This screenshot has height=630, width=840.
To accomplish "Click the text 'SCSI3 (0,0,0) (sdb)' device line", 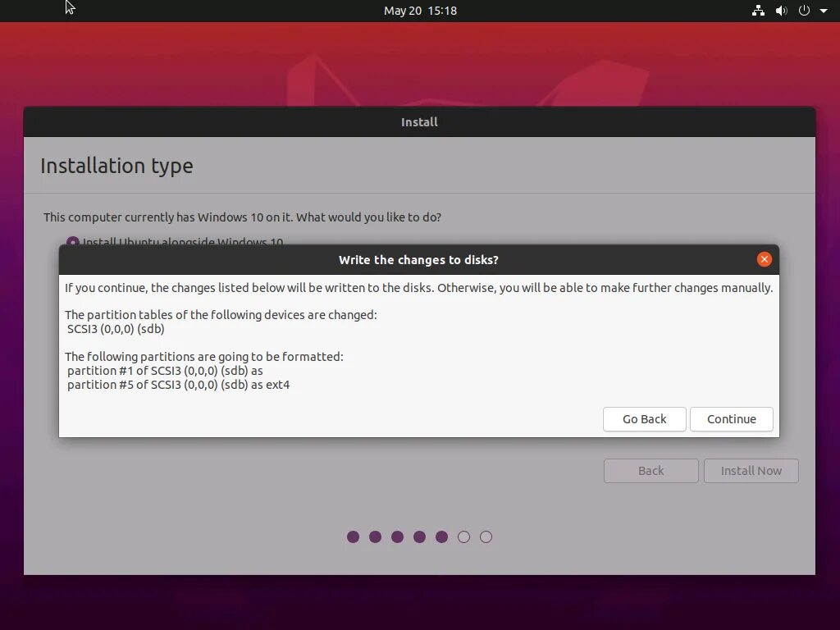I will (x=116, y=329).
